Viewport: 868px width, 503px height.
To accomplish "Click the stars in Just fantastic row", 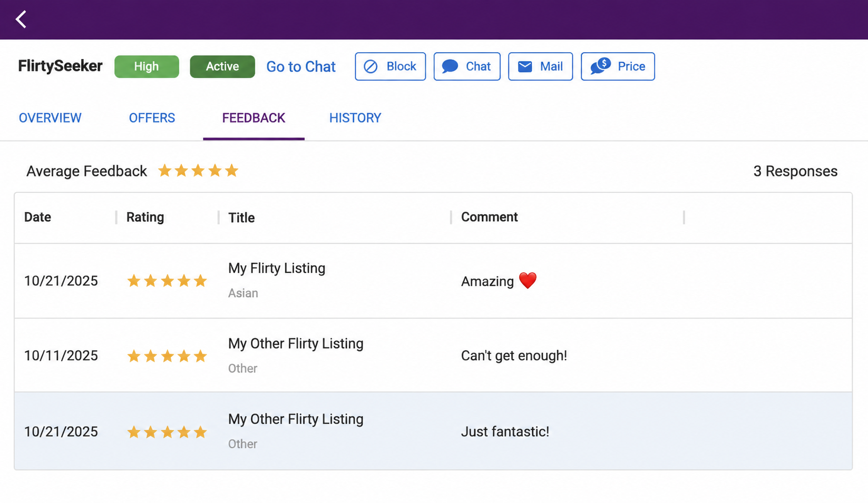I will [167, 432].
